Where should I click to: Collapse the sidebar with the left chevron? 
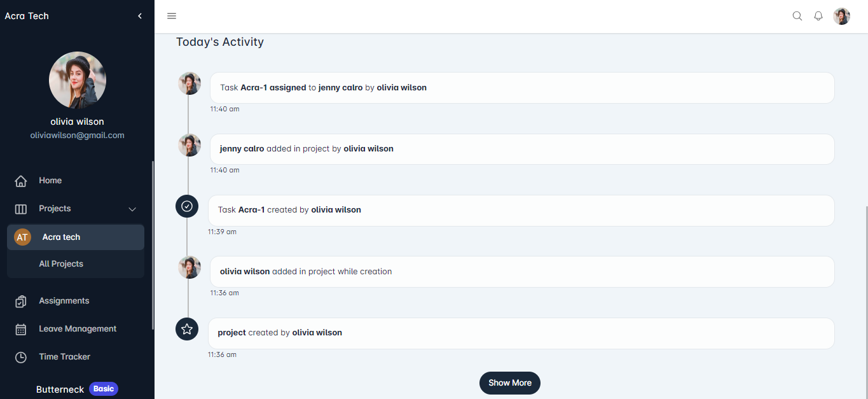pyautogui.click(x=140, y=16)
